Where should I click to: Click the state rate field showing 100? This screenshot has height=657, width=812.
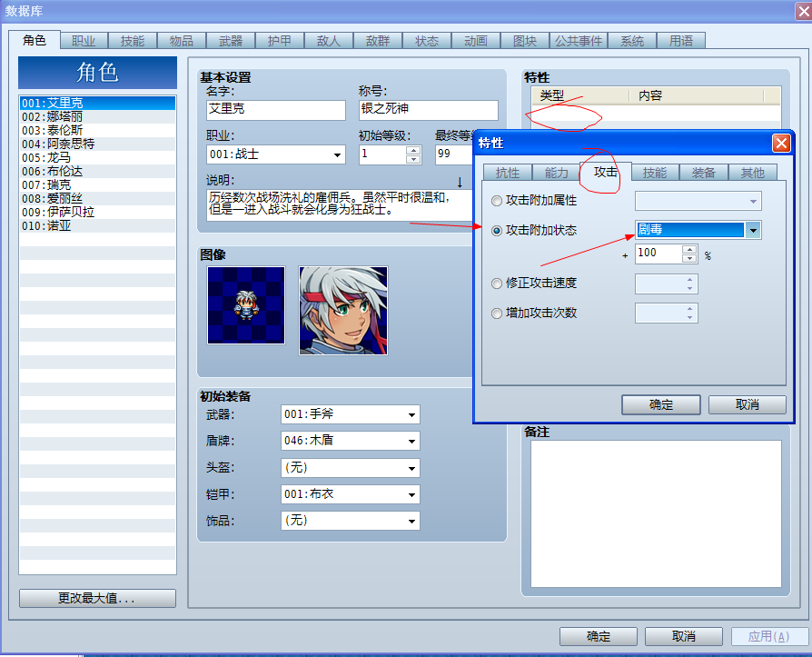pyautogui.click(x=659, y=254)
